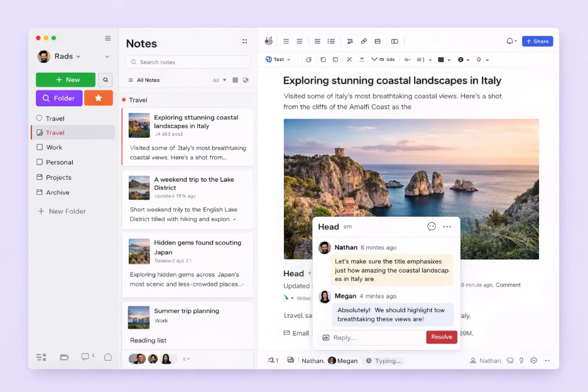Viewport: 588px width, 392px height.
Task: Click the grid dots icon beside Notes
Action: click(244, 41)
